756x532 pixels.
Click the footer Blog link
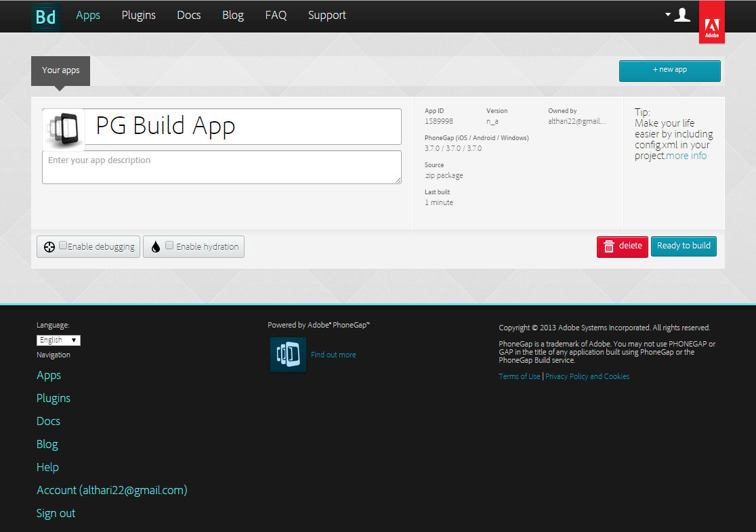[47, 444]
